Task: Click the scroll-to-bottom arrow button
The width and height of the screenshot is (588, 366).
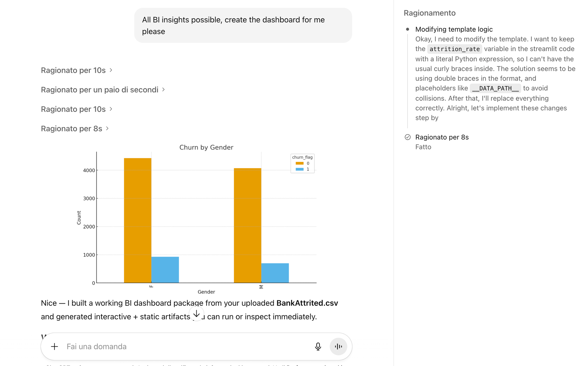Action: [x=196, y=314]
